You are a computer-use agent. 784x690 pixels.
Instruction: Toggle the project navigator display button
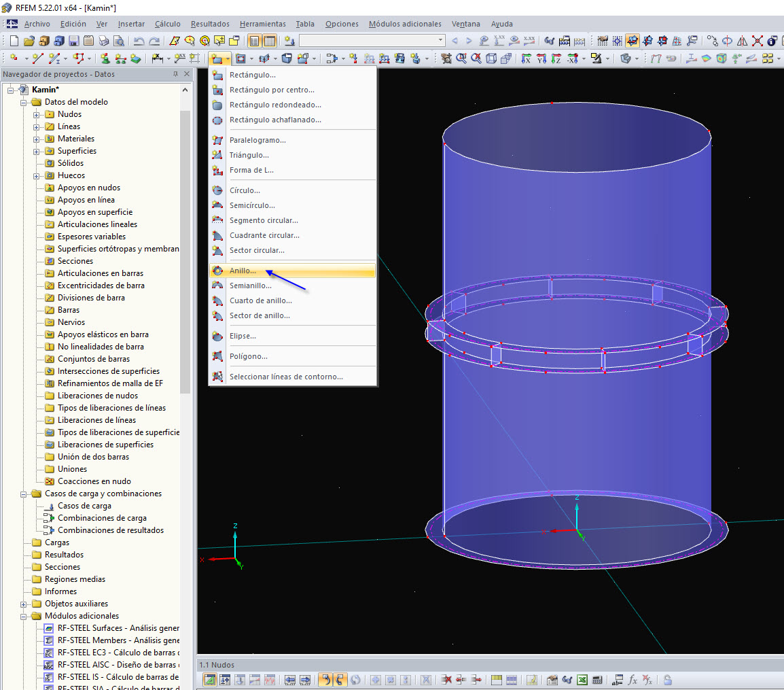pyautogui.click(x=255, y=41)
